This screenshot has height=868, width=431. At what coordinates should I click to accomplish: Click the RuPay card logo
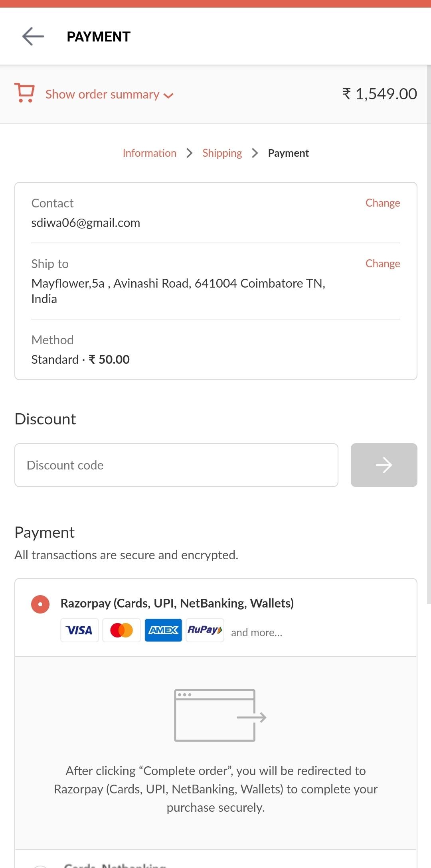point(205,630)
